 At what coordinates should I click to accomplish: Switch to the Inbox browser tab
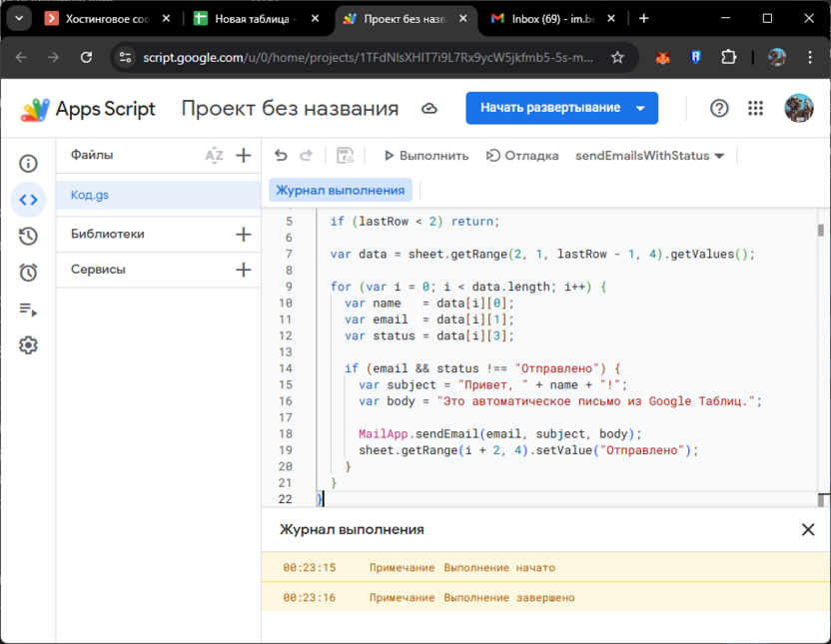point(544,17)
